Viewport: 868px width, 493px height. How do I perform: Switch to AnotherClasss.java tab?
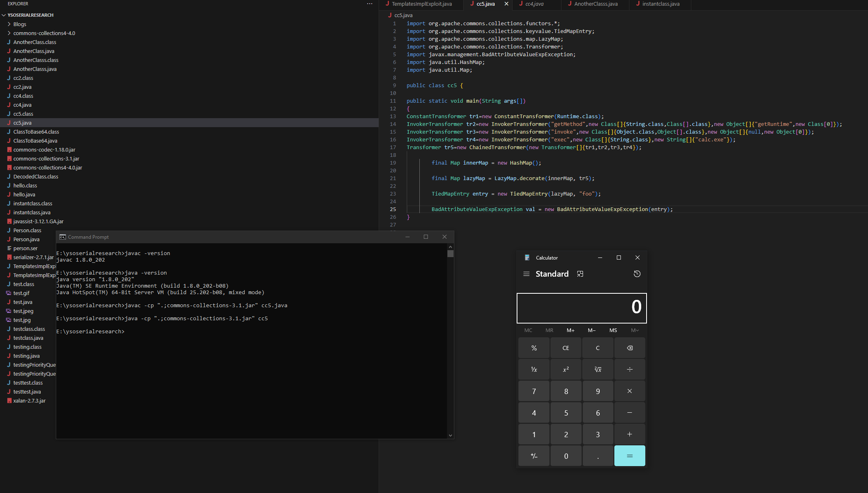(596, 4)
